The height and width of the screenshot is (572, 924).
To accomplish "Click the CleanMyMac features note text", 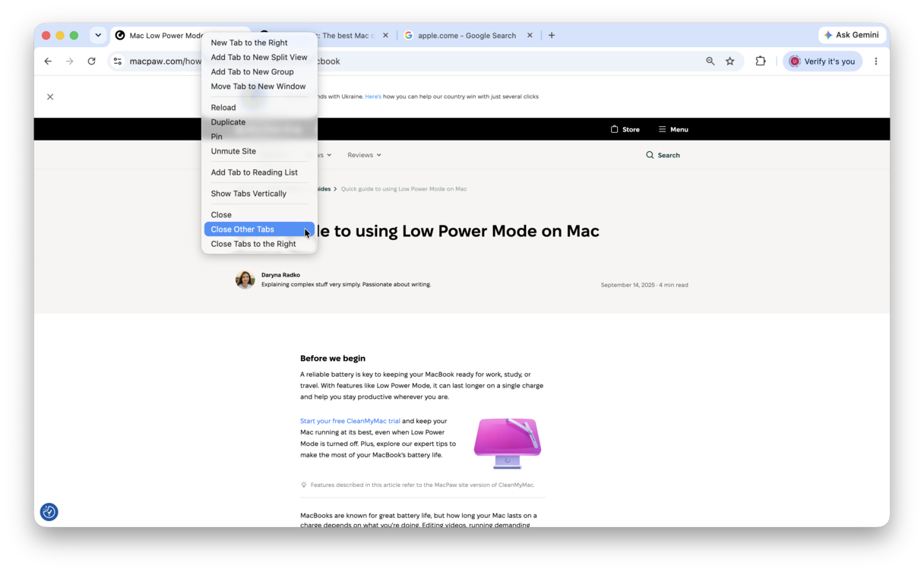I will [422, 485].
